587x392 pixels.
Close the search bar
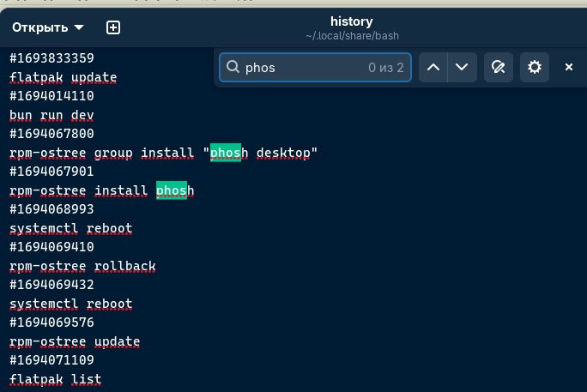(569, 67)
